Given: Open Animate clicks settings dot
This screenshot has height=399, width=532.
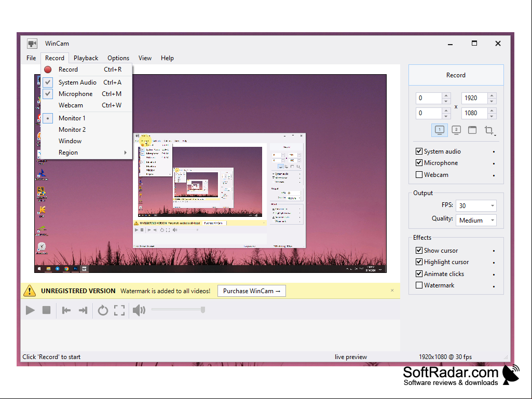Looking at the screenshot, I should tap(494, 274).
